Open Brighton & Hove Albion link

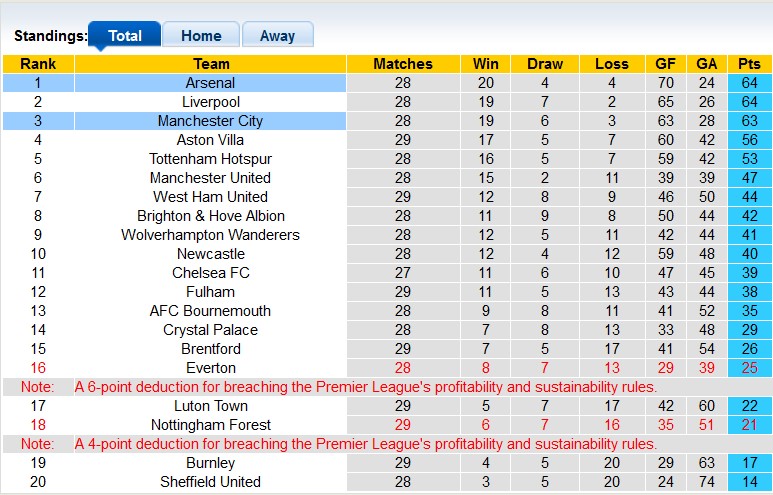pyautogui.click(x=211, y=216)
